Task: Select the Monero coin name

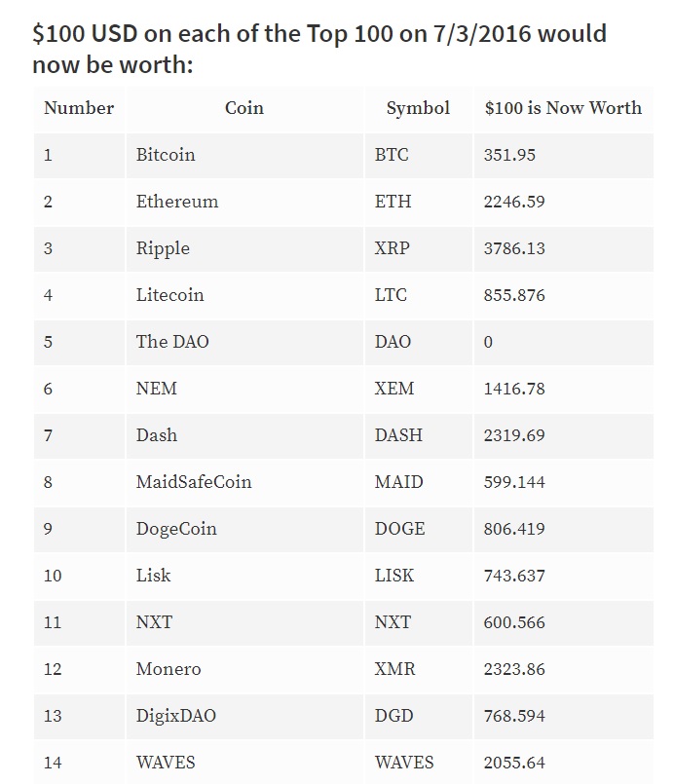Action: (x=168, y=669)
